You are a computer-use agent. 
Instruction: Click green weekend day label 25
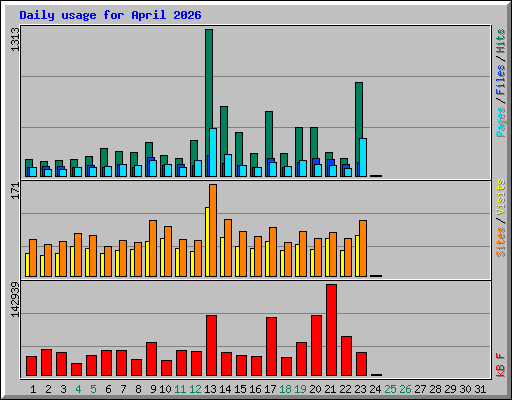point(390,389)
